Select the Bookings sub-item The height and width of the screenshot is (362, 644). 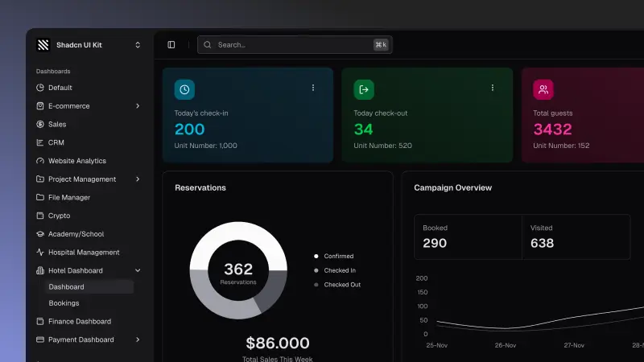(64, 303)
